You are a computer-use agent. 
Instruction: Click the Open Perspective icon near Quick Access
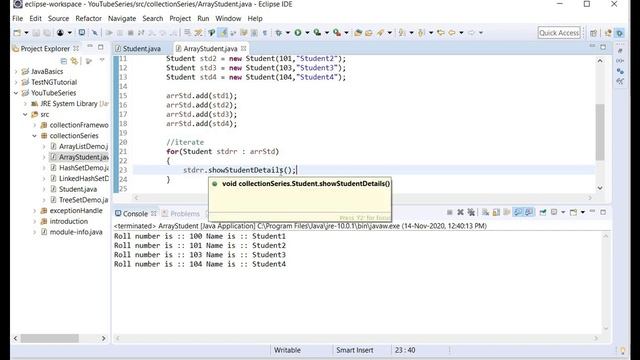click(593, 33)
